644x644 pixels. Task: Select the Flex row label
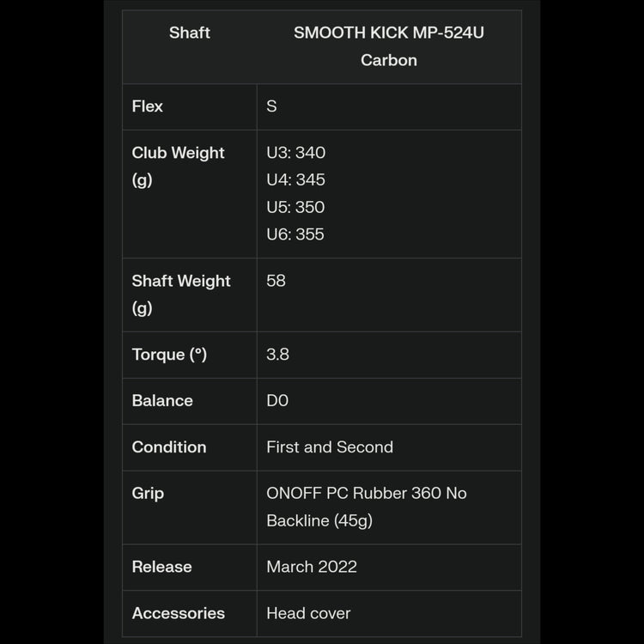click(x=148, y=106)
